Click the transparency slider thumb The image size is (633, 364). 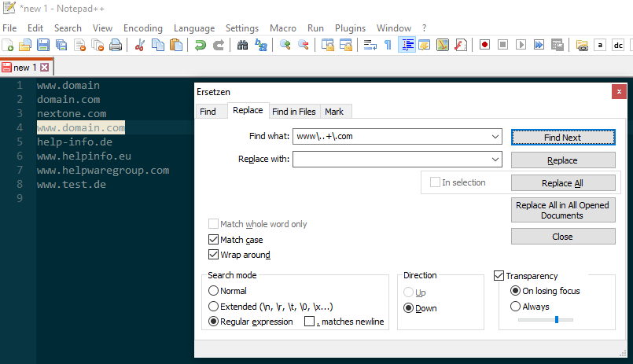pyautogui.click(x=557, y=320)
